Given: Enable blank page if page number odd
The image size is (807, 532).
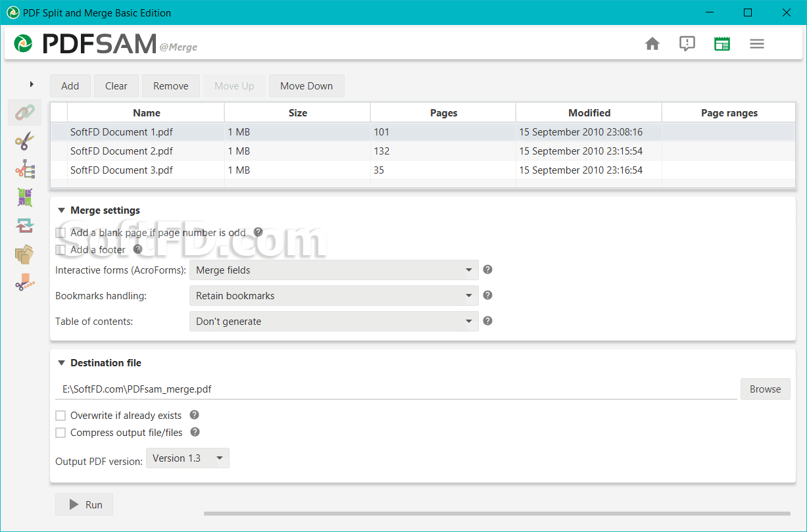Looking at the screenshot, I should click(61, 233).
